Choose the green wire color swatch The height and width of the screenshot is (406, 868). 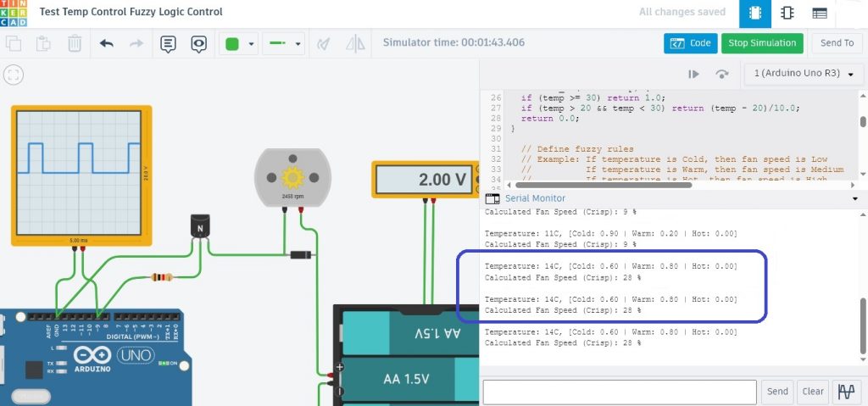point(232,44)
